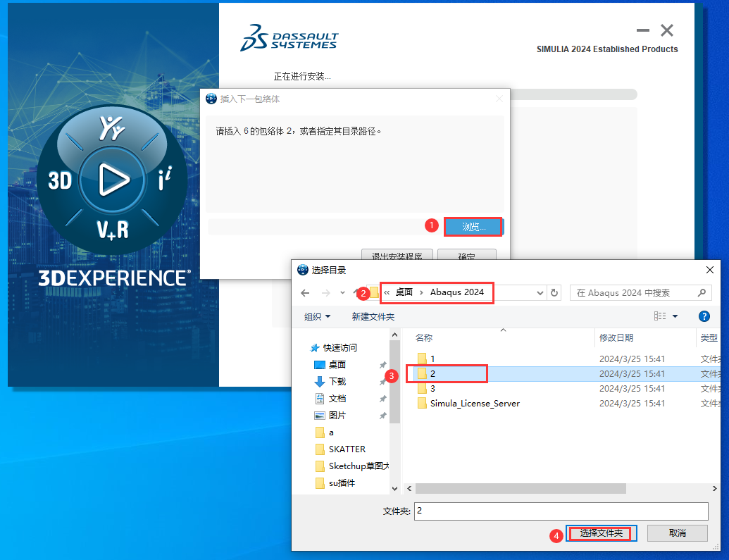Click the horizontal scrollbar thumb in file list
729x560 pixels.
pos(521,488)
